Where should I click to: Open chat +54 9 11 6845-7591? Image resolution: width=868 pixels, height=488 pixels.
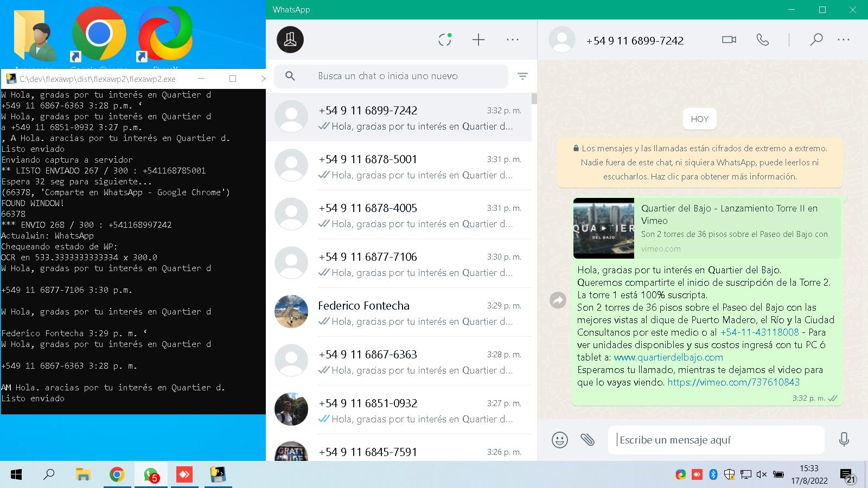coord(399,448)
